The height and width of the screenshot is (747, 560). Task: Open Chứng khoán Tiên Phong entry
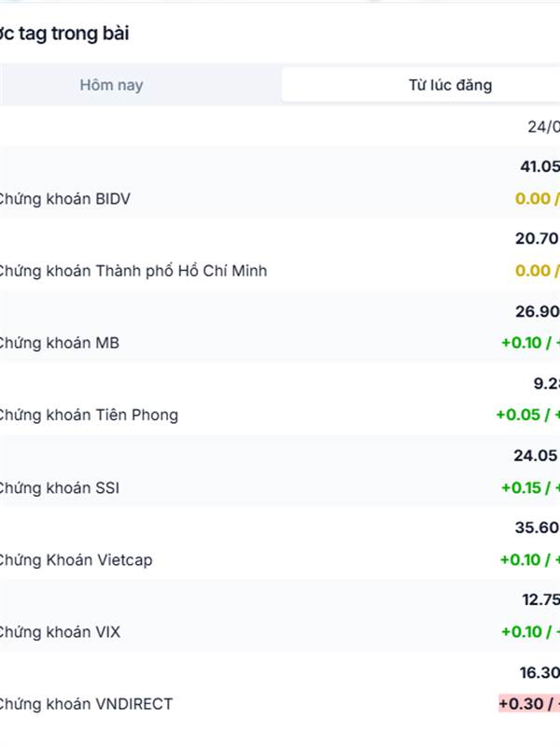coord(89,415)
